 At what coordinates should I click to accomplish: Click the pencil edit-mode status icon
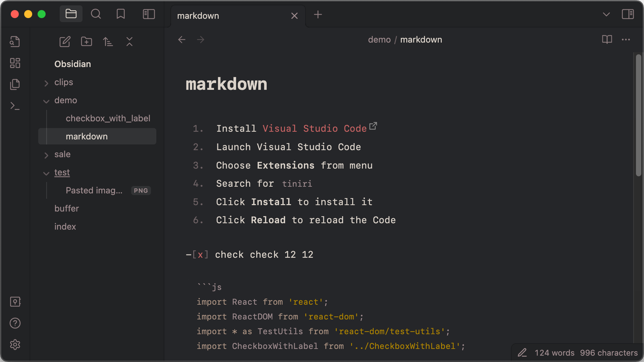[522, 353]
